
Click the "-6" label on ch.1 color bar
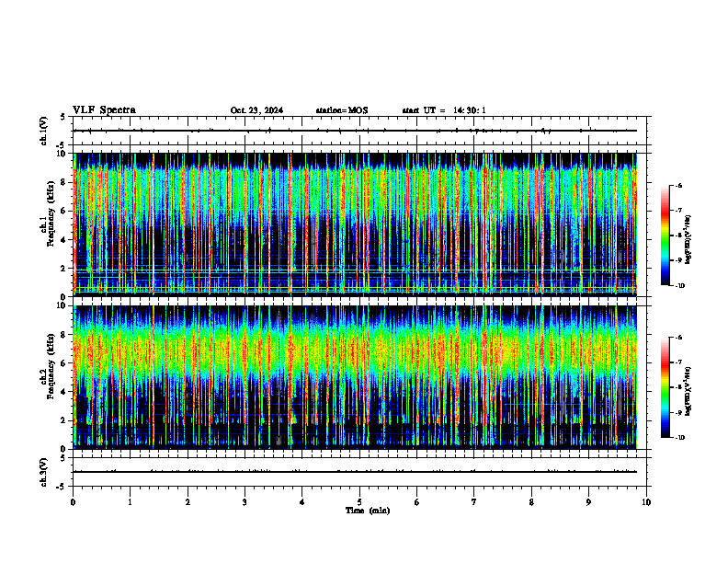click(678, 185)
